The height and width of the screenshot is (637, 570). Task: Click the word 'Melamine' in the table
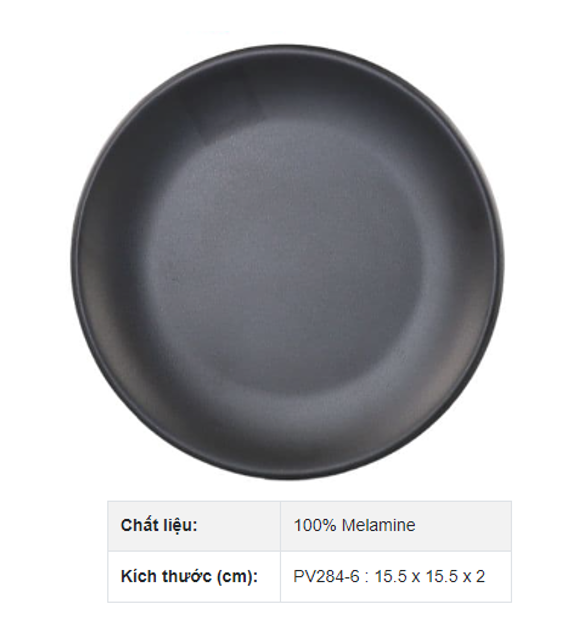pyautogui.click(x=378, y=525)
